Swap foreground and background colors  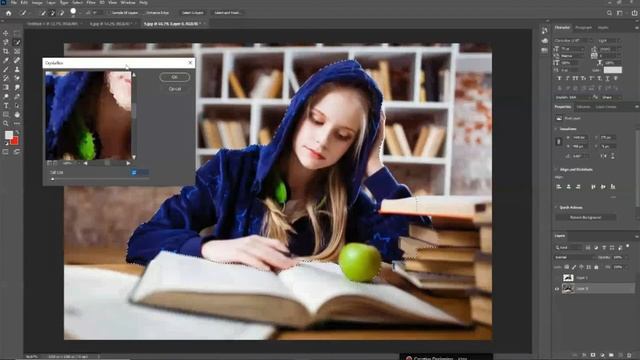17,133
